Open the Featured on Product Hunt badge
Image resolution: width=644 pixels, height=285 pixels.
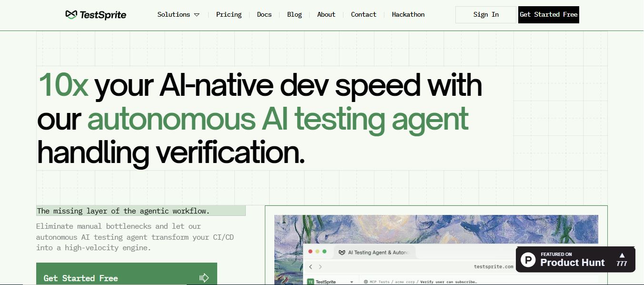pos(575,259)
